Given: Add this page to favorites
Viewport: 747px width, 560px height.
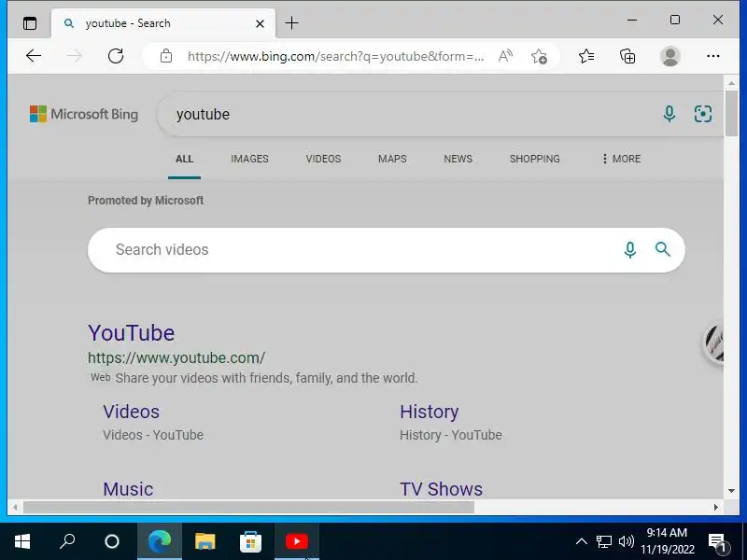Looking at the screenshot, I should click(539, 56).
